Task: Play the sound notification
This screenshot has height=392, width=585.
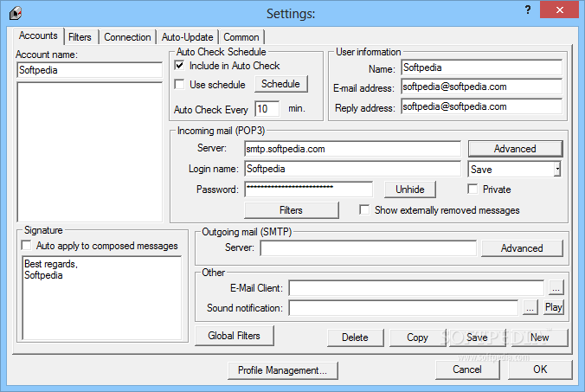Action: (554, 307)
